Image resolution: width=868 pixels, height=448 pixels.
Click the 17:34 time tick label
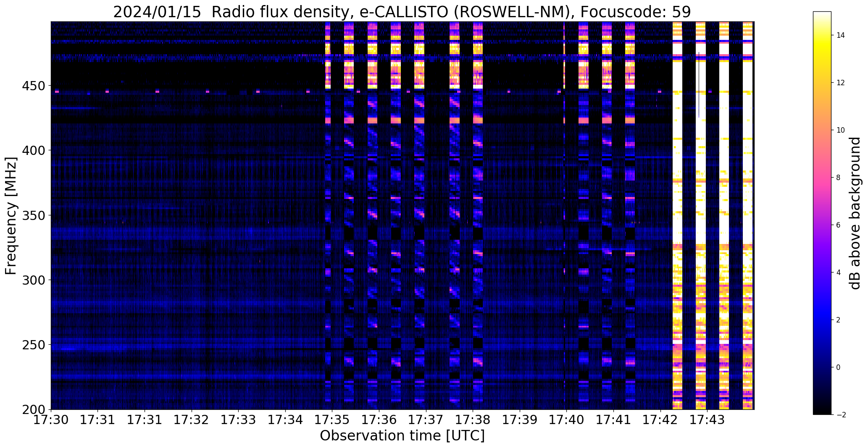[x=286, y=419]
